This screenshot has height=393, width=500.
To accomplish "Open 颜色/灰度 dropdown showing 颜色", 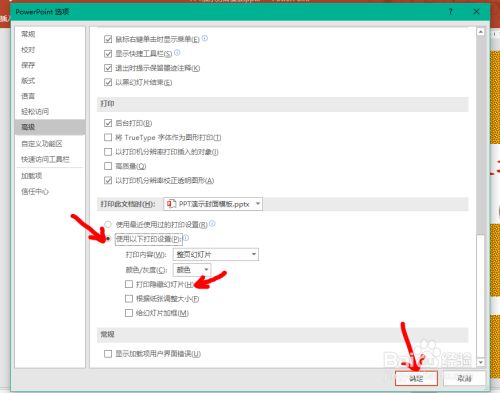I will (x=192, y=269).
